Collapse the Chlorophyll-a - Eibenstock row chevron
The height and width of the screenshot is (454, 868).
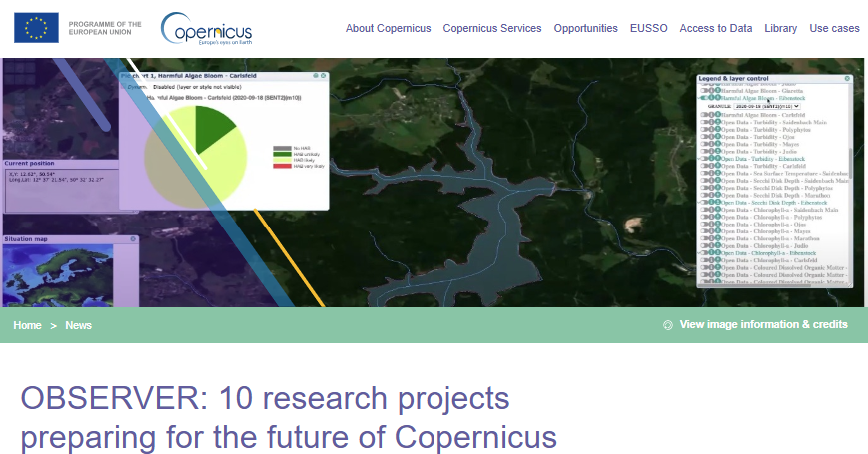click(698, 253)
